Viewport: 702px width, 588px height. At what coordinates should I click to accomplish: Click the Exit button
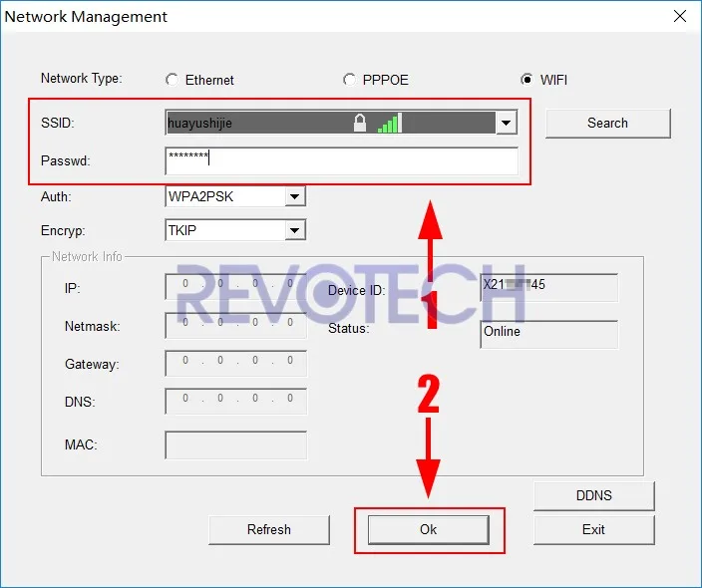593,529
